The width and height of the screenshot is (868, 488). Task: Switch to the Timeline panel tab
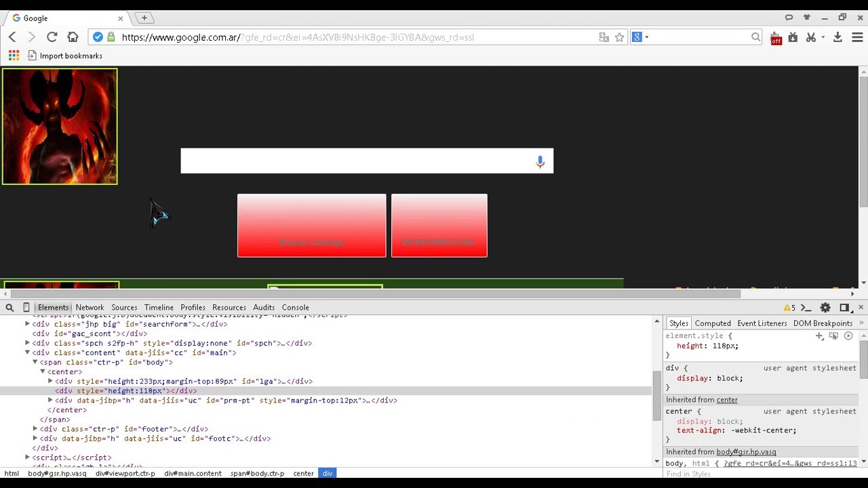tap(159, 308)
